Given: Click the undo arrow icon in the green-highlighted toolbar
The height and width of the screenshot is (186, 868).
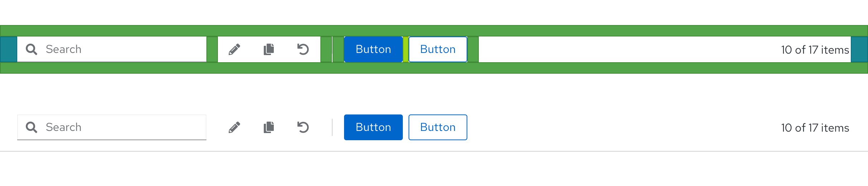Looking at the screenshot, I should (x=303, y=49).
